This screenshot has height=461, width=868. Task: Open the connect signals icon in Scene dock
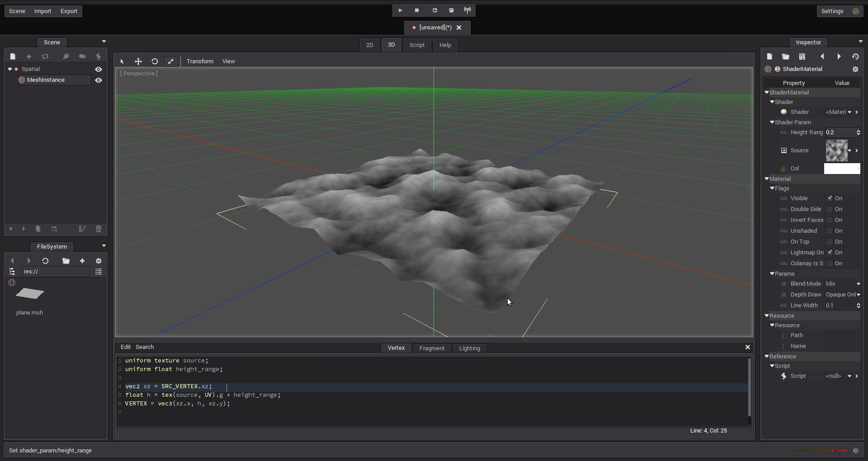tap(66, 56)
